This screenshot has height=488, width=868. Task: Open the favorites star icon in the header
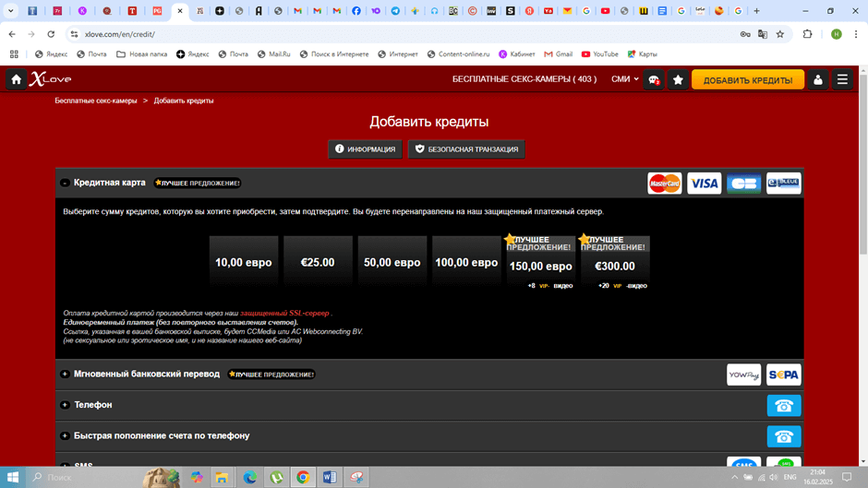(x=678, y=80)
